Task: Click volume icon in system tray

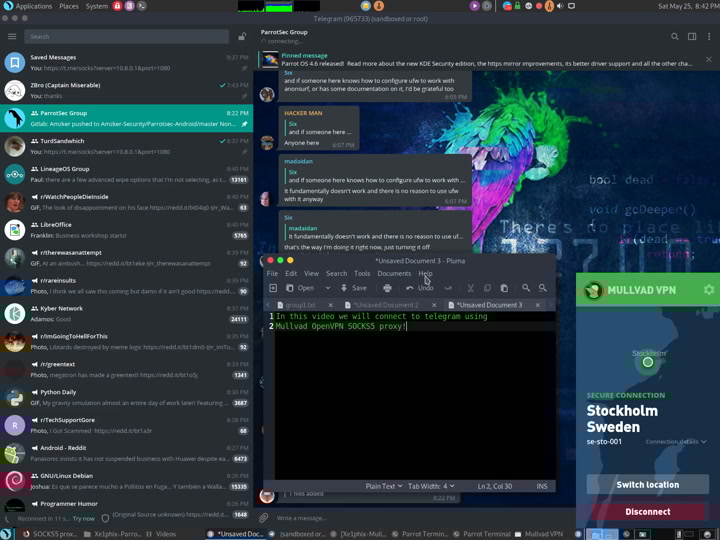Action: click(x=560, y=6)
